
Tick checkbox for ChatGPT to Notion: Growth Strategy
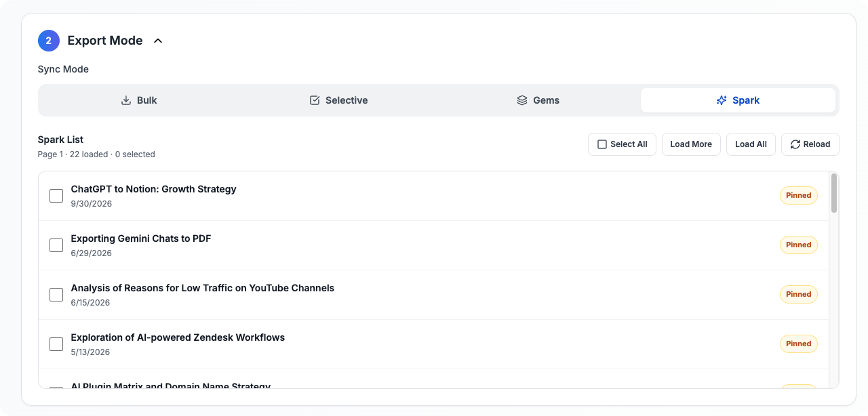[56, 196]
